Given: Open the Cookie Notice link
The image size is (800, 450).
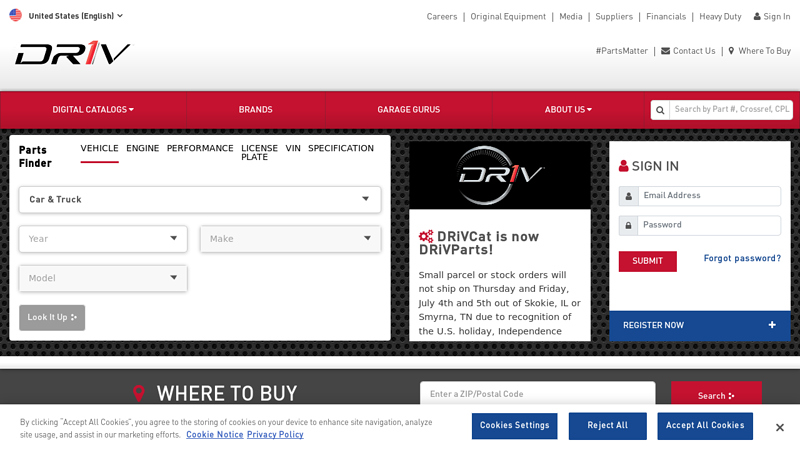Looking at the screenshot, I should (214, 435).
